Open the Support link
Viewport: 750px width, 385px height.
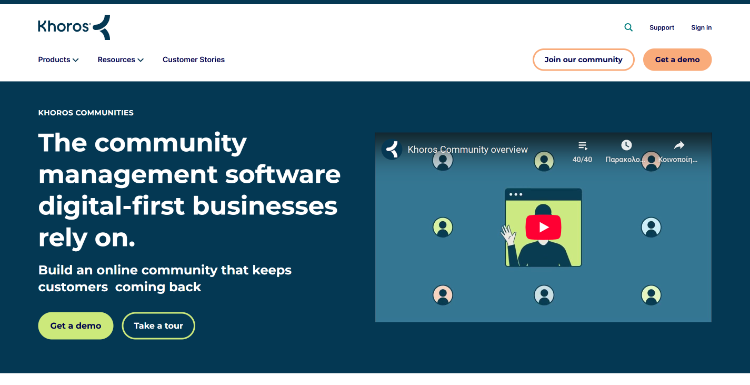(662, 28)
